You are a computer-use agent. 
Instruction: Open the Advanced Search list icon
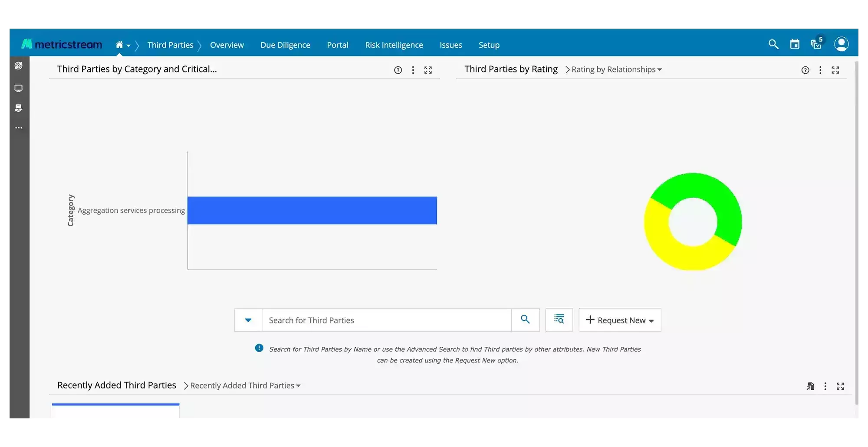tap(559, 320)
